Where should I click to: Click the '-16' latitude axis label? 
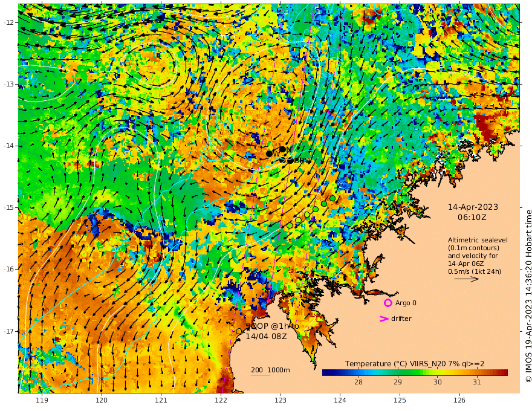coord(10,269)
